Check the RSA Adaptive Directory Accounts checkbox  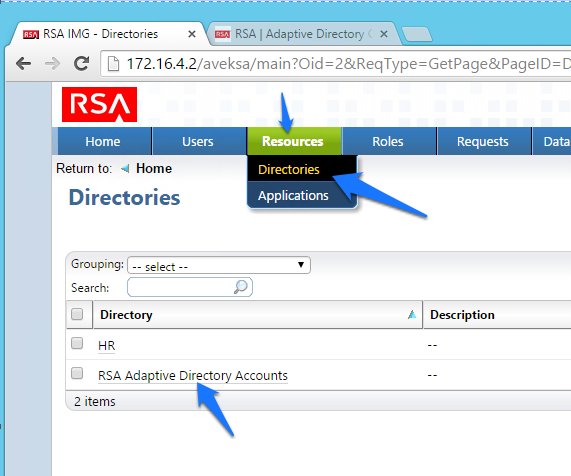(x=77, y=373)
